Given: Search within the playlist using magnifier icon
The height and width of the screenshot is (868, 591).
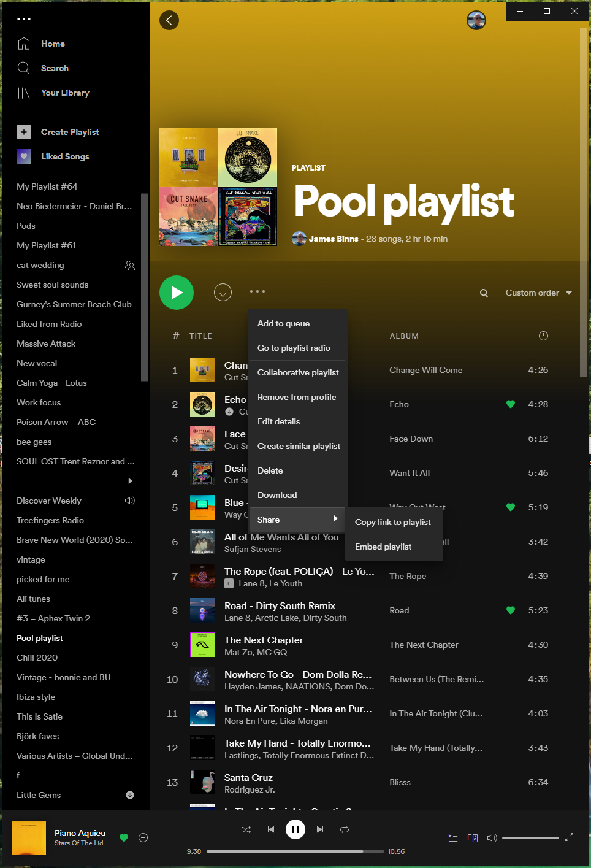Looking at the screenshot, I should 484,293.
